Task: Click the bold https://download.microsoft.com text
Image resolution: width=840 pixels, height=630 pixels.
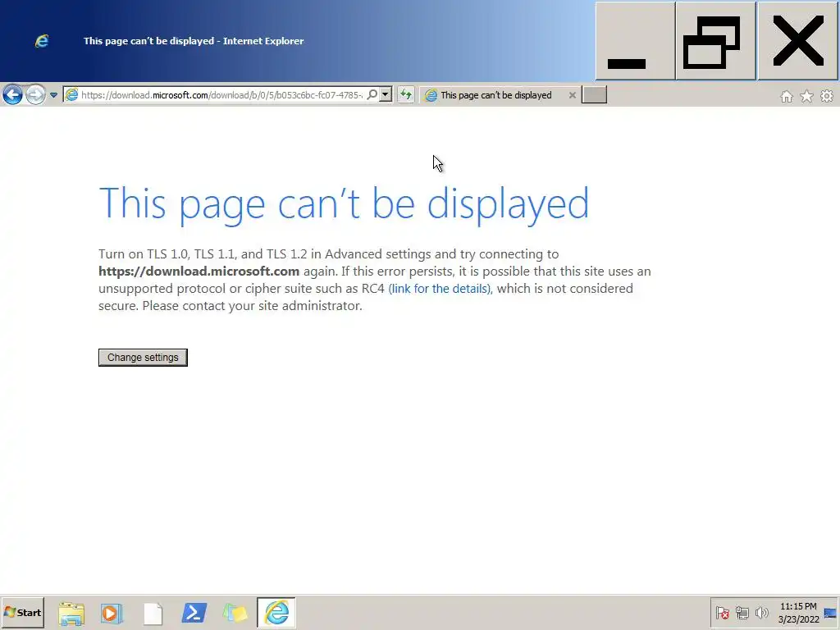Action: pyautogui.click(x=199, y=271)
